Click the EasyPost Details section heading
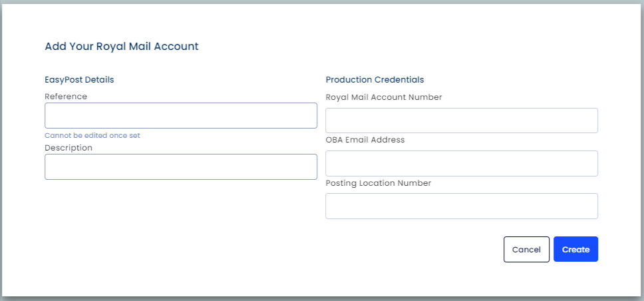The width and height of the screenshot is (644, 301). pos(79,80)
